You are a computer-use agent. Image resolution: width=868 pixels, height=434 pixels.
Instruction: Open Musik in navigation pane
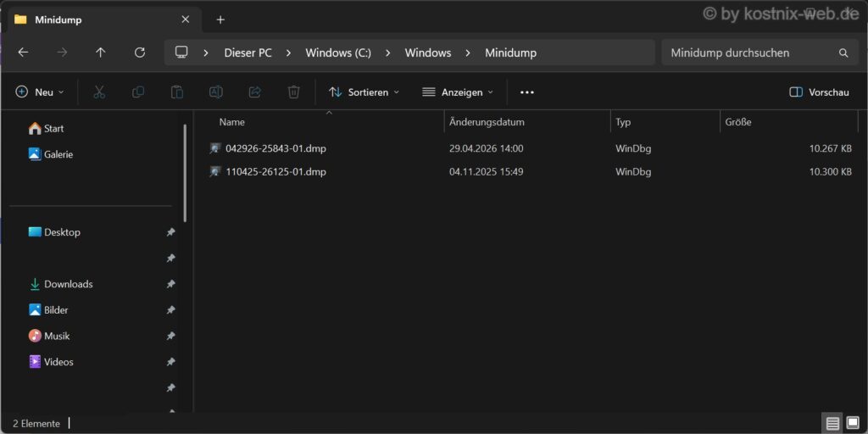[49, 336]
